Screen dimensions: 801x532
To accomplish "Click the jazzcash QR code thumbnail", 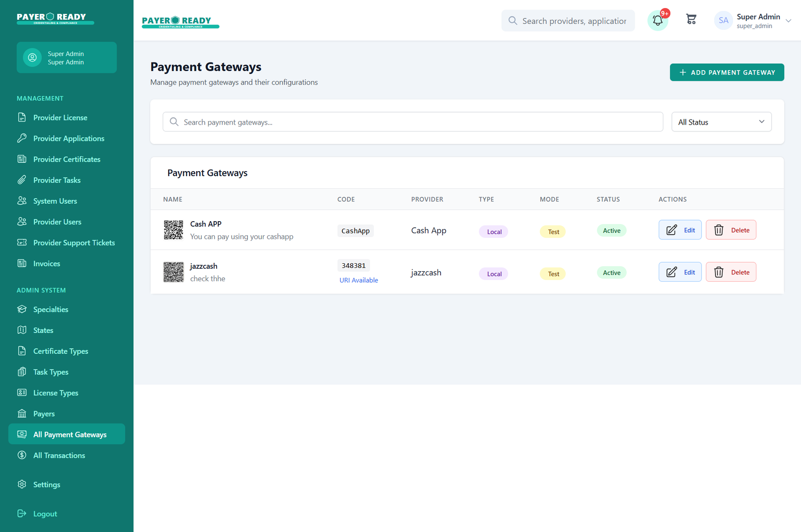I will 173,272.
